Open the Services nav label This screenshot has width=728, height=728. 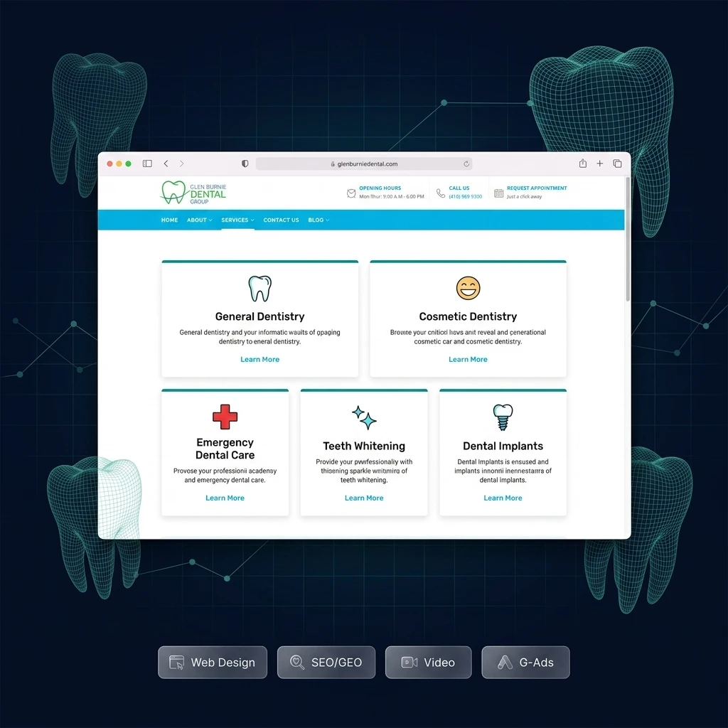click(235, 220)
